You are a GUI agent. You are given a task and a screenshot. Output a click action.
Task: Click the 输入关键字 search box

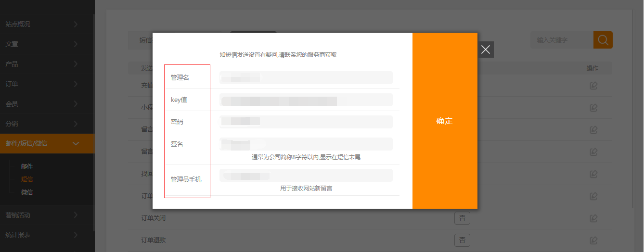(561, 40)
